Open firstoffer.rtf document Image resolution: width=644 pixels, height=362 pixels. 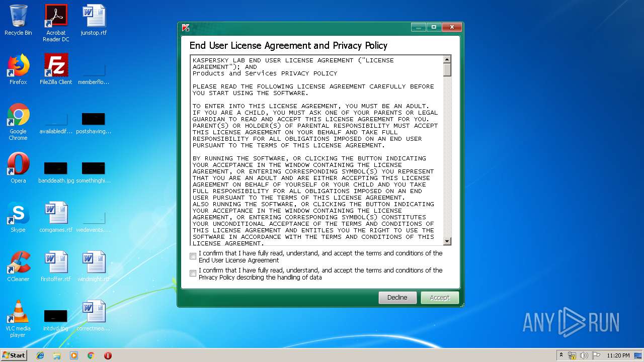coord(56,266)
